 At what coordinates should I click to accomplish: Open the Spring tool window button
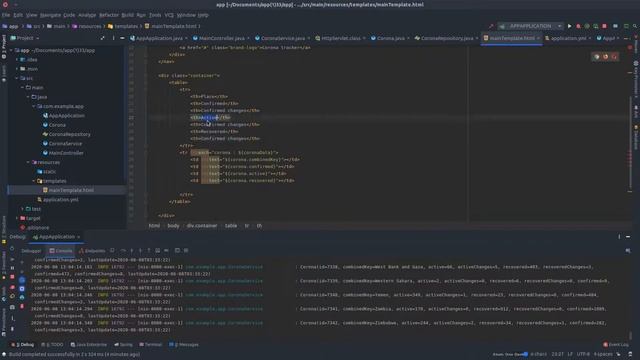pyautogui.click(x=123, y=345)
